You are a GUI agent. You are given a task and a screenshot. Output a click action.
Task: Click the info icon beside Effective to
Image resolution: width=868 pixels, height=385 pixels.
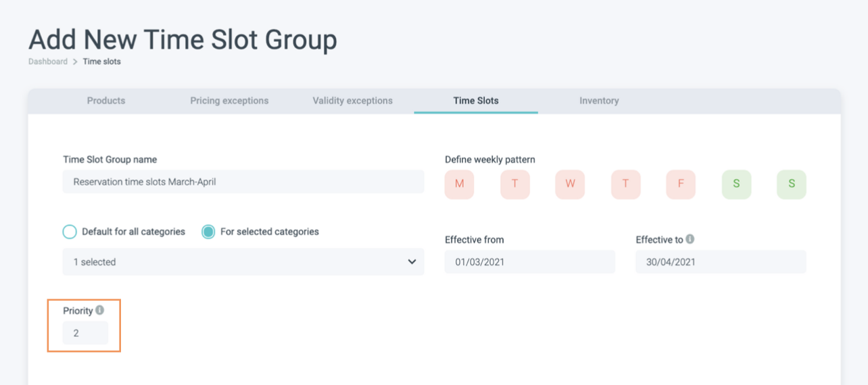pyautogui.click(x=690, y=239)
